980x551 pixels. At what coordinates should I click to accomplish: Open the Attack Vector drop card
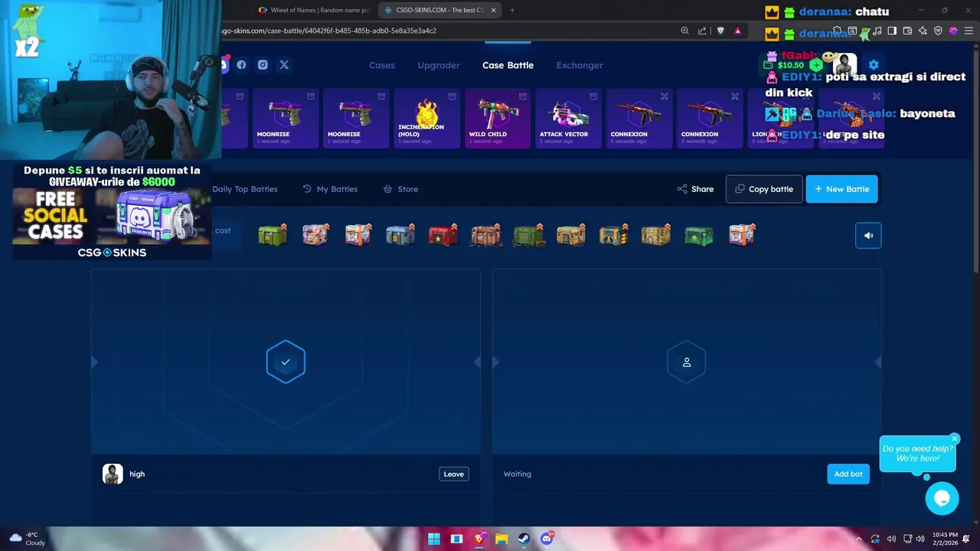(x=568, y=118)
